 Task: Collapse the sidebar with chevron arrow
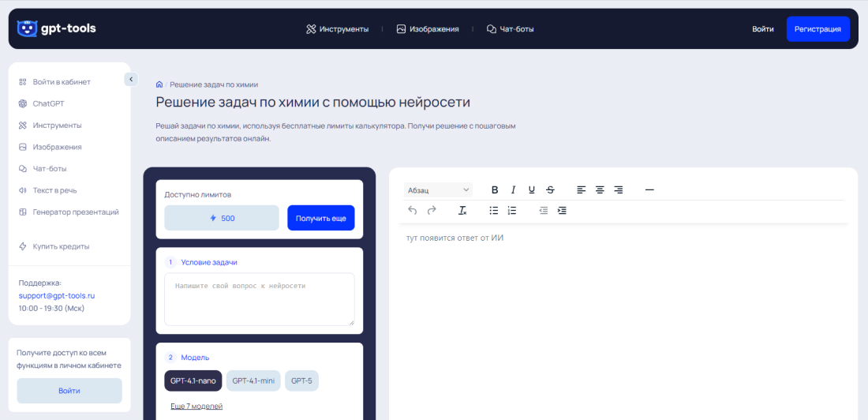(131, 79)
